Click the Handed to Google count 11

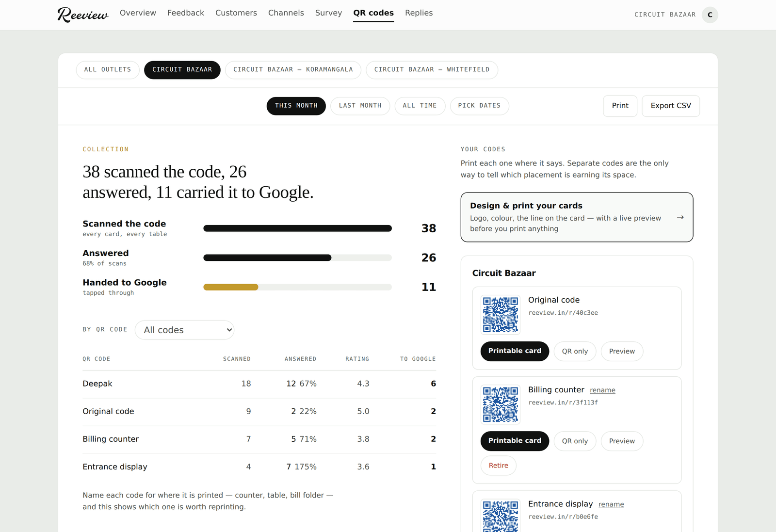pyautogui.click(x=429, y=287)
